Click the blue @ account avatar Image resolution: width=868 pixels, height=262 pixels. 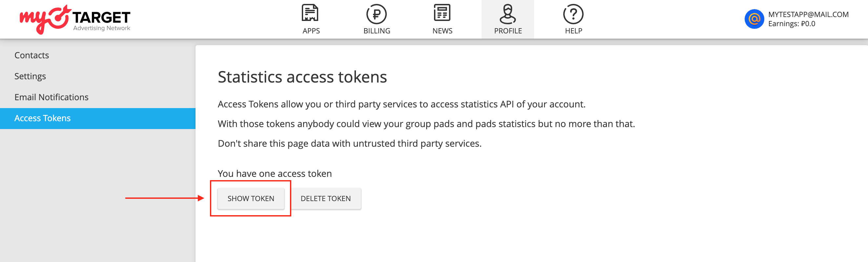pos(754,19)
